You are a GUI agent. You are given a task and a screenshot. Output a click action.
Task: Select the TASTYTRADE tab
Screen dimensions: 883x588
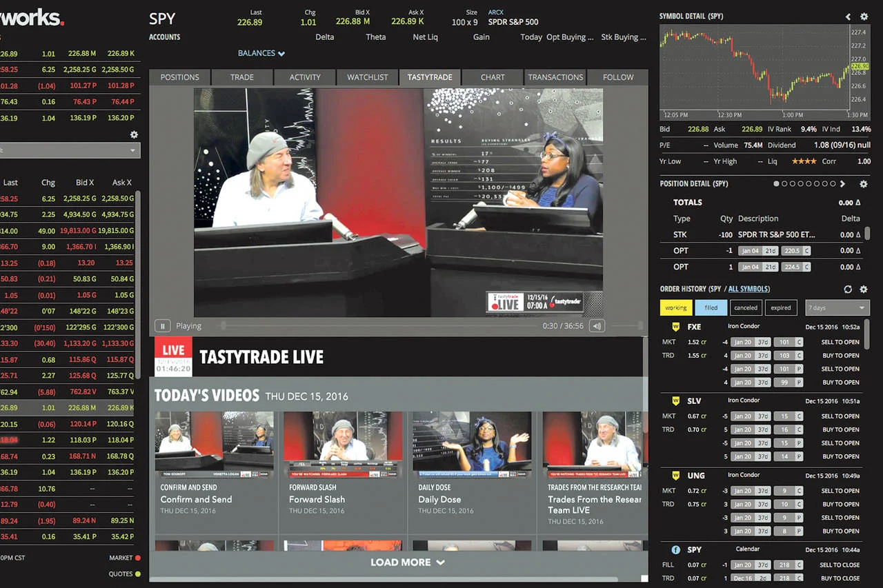pyautogui.click(x=430, y=77)
